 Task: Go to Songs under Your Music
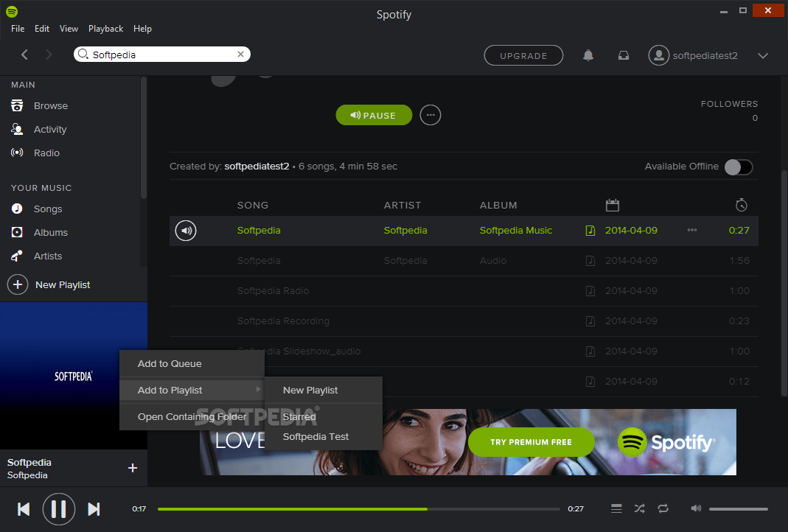[36, 209]
